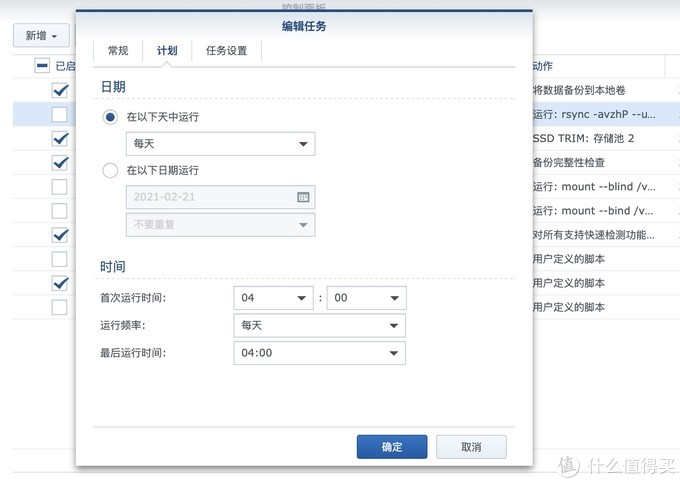
Task: Open the 每天 days dropdown under 日期
Action: point(220,144)
